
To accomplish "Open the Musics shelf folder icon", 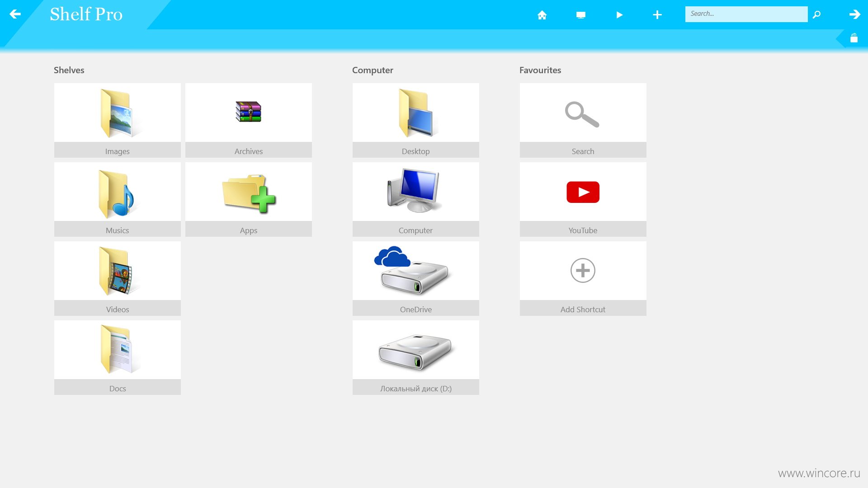I will [117, 193].
